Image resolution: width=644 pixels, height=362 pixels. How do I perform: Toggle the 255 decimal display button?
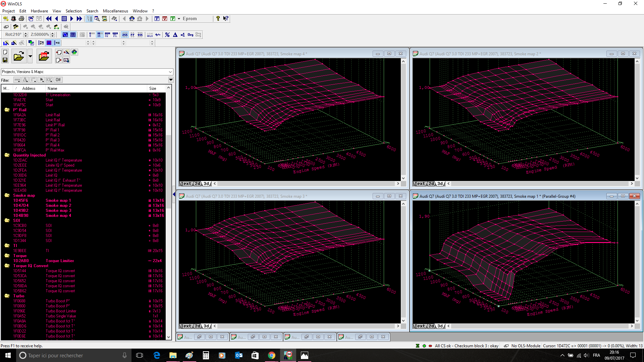pyautogui.click(x=125, y=35)
